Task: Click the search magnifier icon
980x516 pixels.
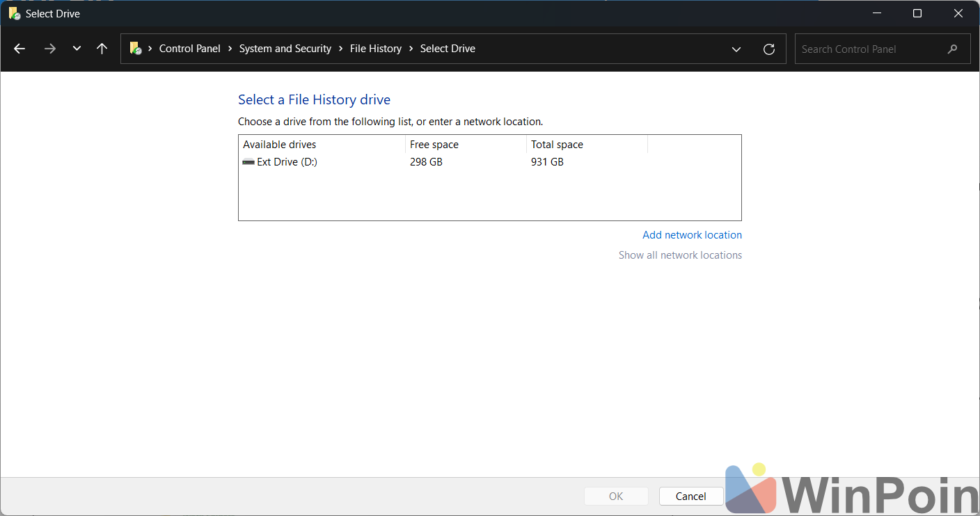Action: pyautogui.click(x=953, y=49)
